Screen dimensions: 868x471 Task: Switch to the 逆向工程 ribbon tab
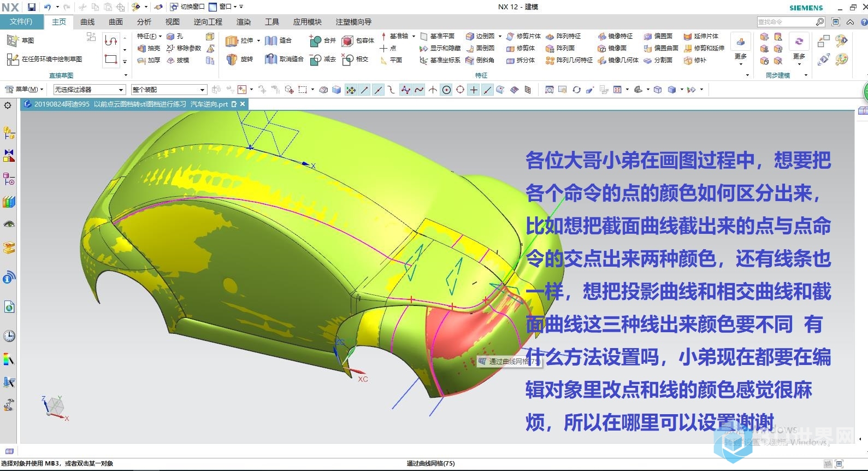click(208, 22)
